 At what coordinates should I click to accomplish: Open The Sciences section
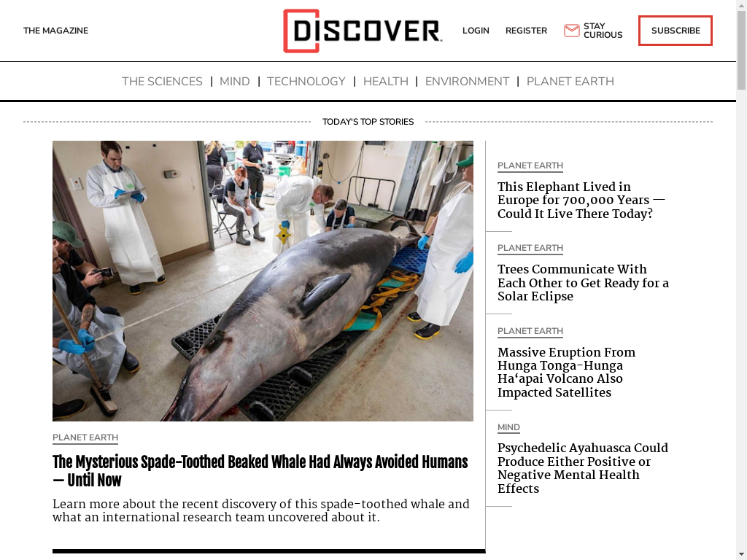pos(162,82)
